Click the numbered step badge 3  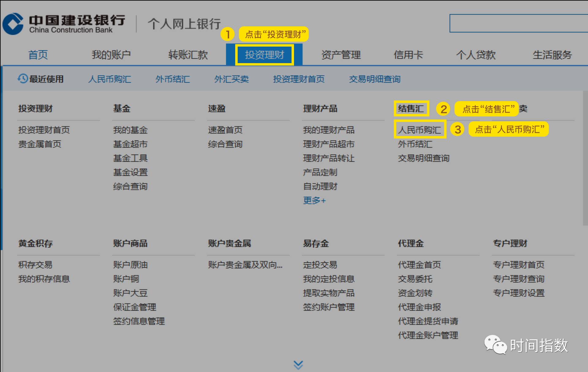click(x=458, y=129)
